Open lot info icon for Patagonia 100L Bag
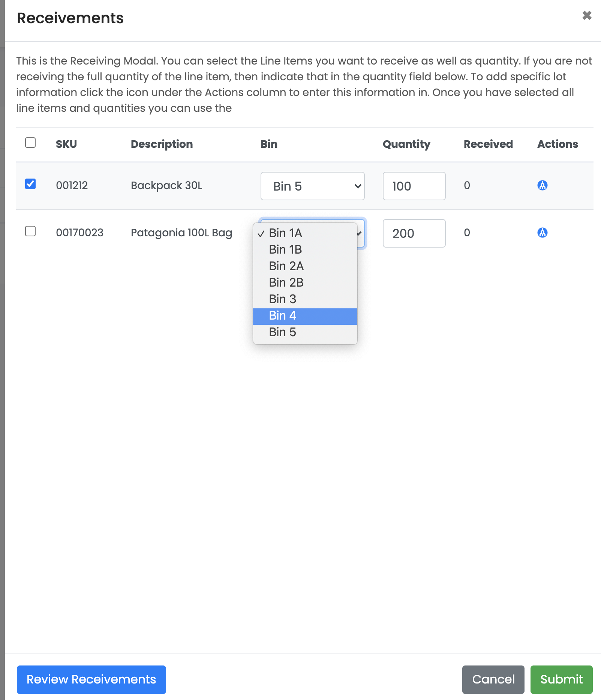 click(x=542, y=233)
